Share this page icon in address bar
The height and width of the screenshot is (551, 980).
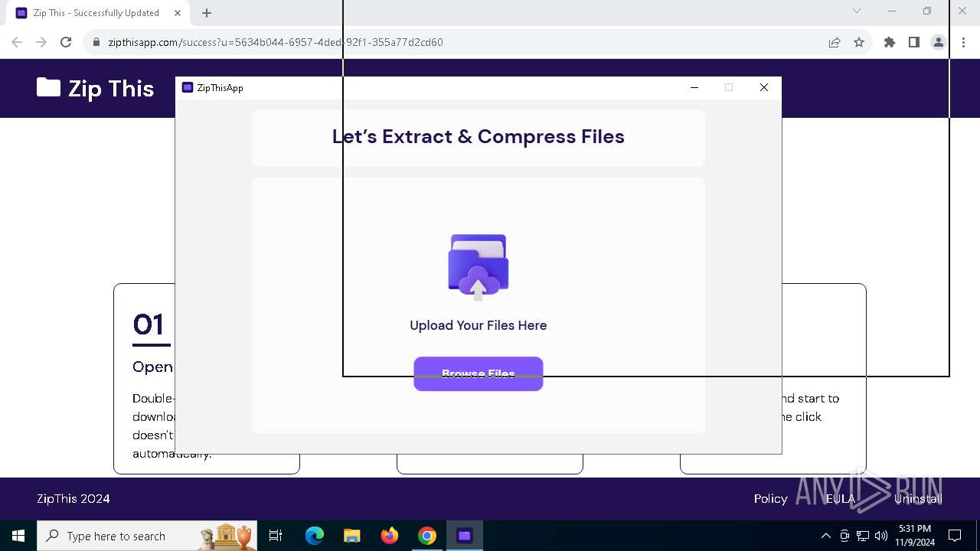coord(835,42)
